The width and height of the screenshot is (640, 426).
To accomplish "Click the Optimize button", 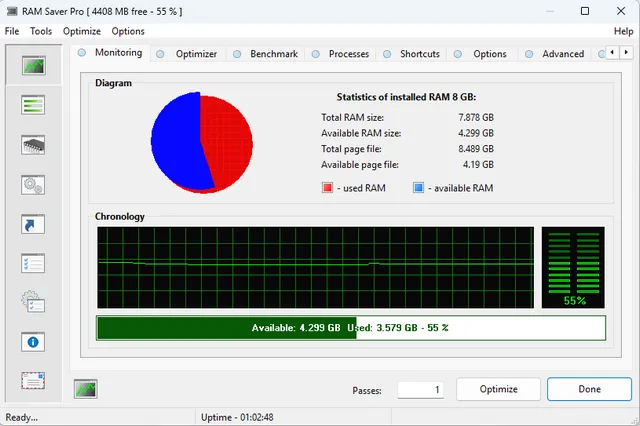I will (x=498, y=389).
